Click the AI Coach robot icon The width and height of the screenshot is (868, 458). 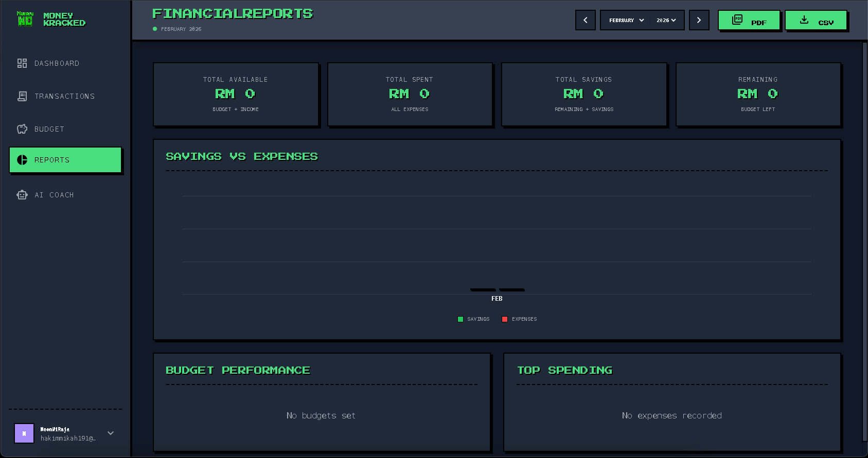pyautogui.click(x=22, y=195)
